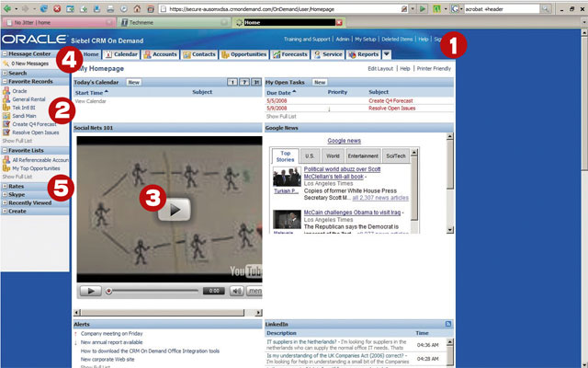Switch to the No Jitter home browser tab

pyautogui.click(x=60, y=22)
